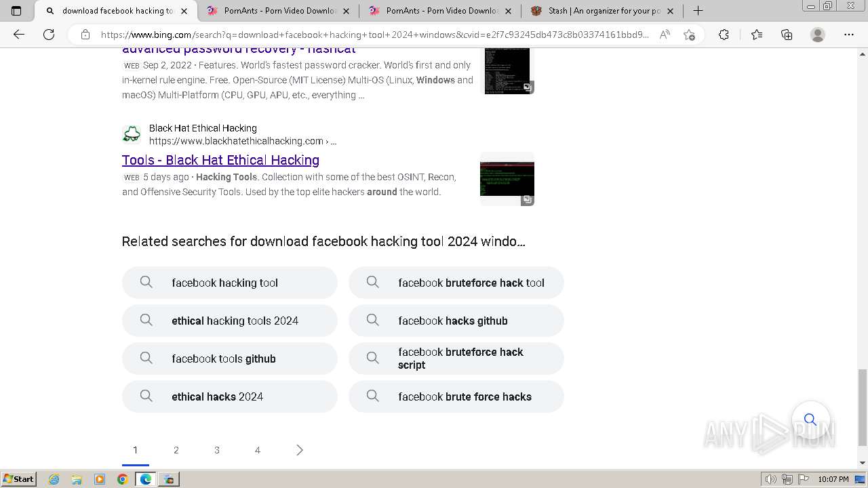This screenshot has height=488, width=868.
Task: Add this page to favorites star
Action: (689, 35)
